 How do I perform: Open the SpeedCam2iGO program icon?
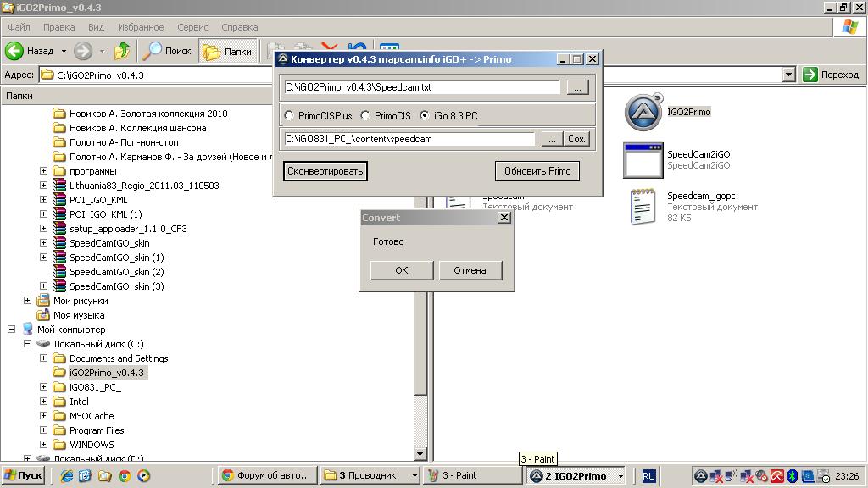click(643, 160)
